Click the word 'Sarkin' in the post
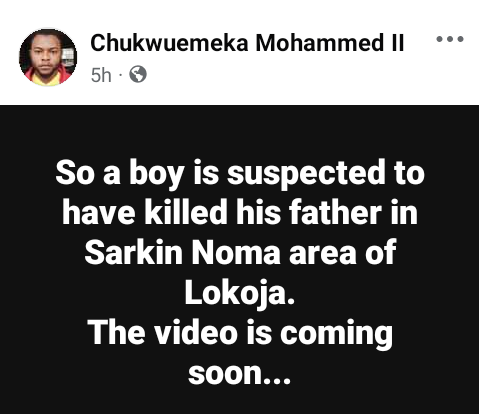 click(x=134, y=253)
